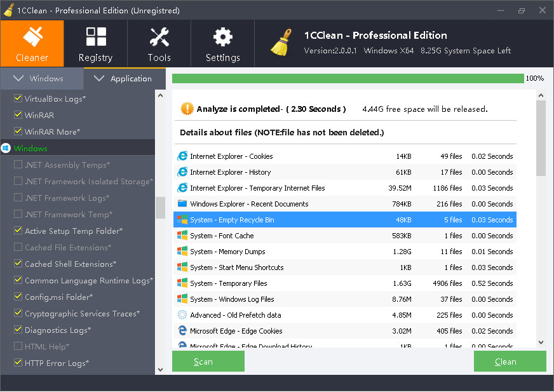Uncheck Config.msi Folder checkbox

tap(18, 296)
